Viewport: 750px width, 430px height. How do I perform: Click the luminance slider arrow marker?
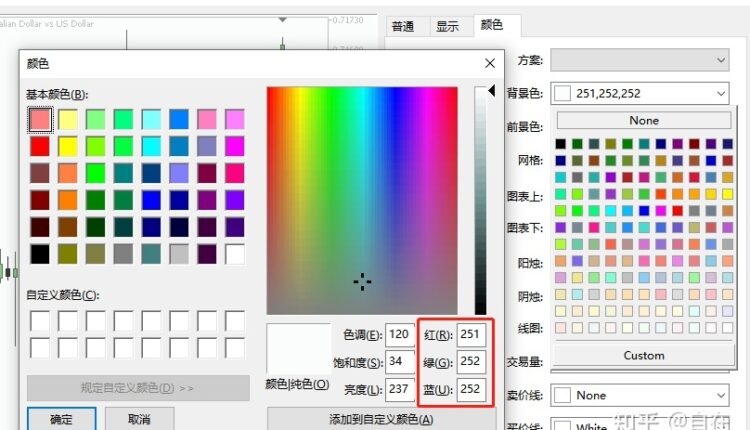pos(490,92)
